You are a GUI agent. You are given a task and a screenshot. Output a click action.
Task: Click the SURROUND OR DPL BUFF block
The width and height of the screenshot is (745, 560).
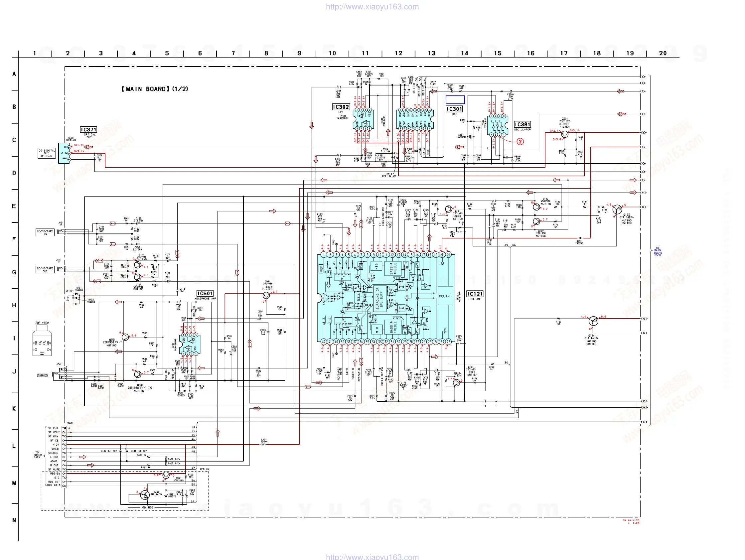pos(379,298)
